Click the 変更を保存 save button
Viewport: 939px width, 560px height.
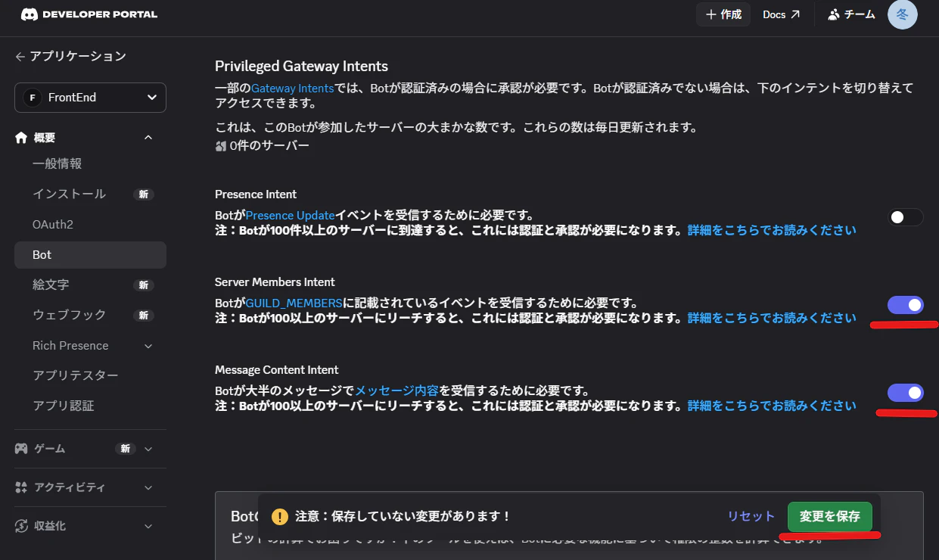[830, 516]
